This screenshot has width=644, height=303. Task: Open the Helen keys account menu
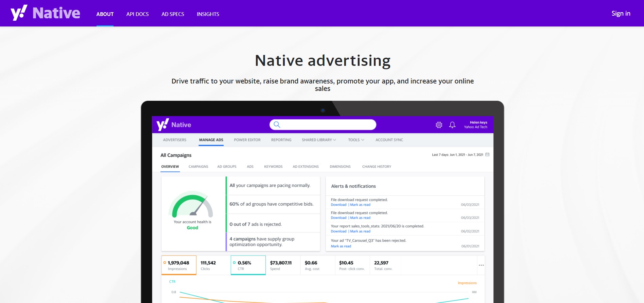tap(475, 125)
